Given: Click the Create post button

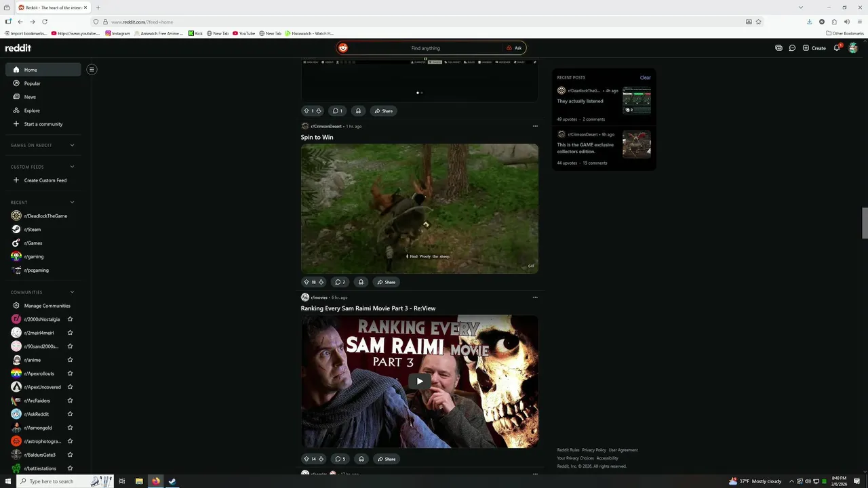Looking at the screenshot, I should click(814, 48).
